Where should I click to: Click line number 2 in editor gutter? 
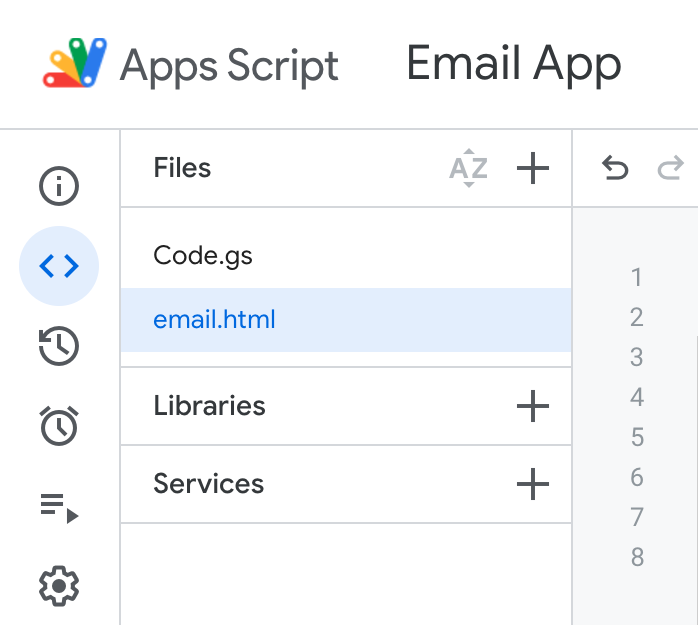[x=637, y=317]
